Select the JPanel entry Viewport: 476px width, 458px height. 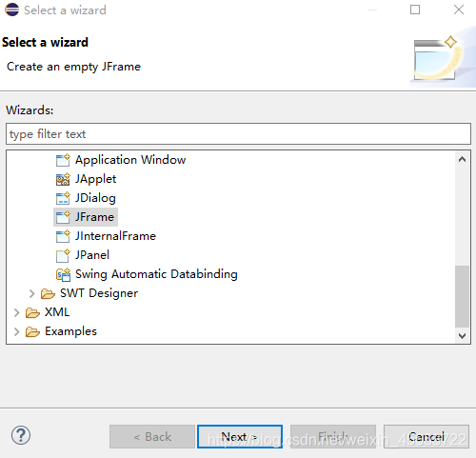(92, 255)
